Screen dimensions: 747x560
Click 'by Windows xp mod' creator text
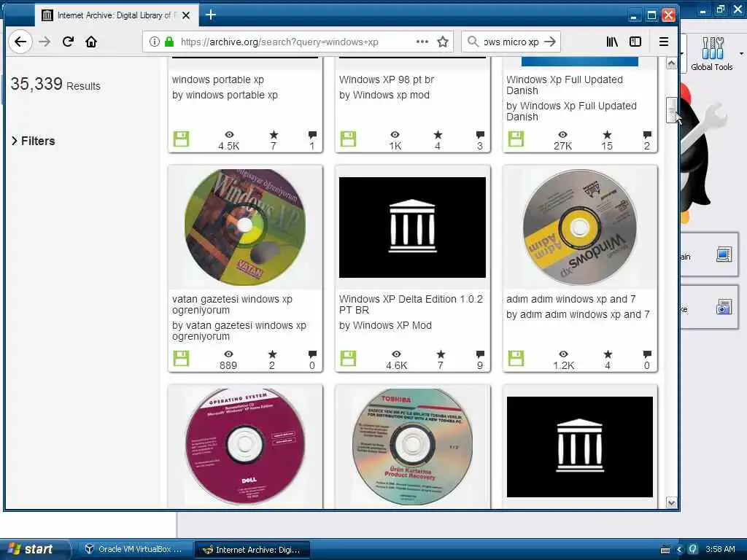tap(384, 95)
